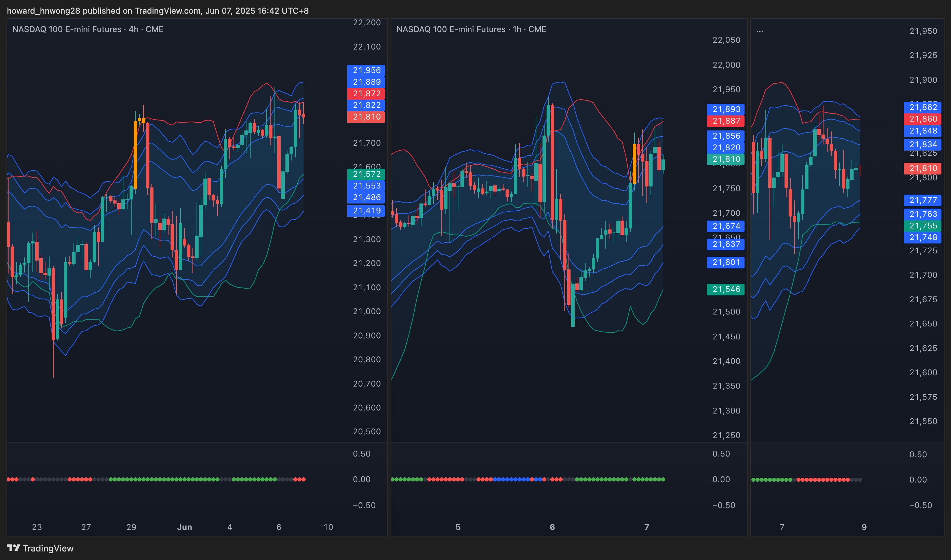
Task: Click the 9 date marker on third chart
Action: [x=864, y=527]
